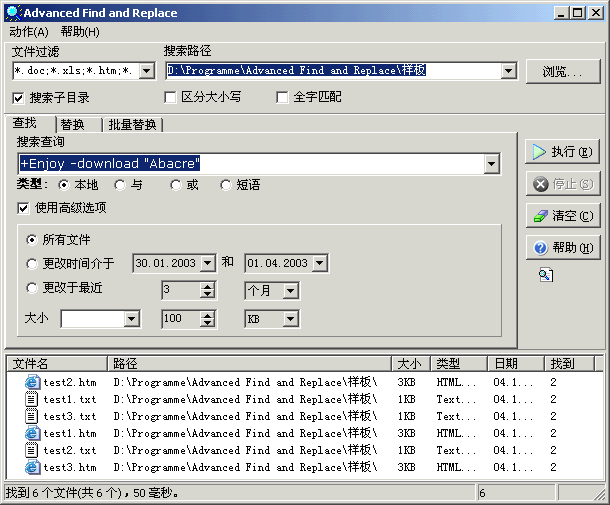Select the test3.htm file name

pos(70,468)
